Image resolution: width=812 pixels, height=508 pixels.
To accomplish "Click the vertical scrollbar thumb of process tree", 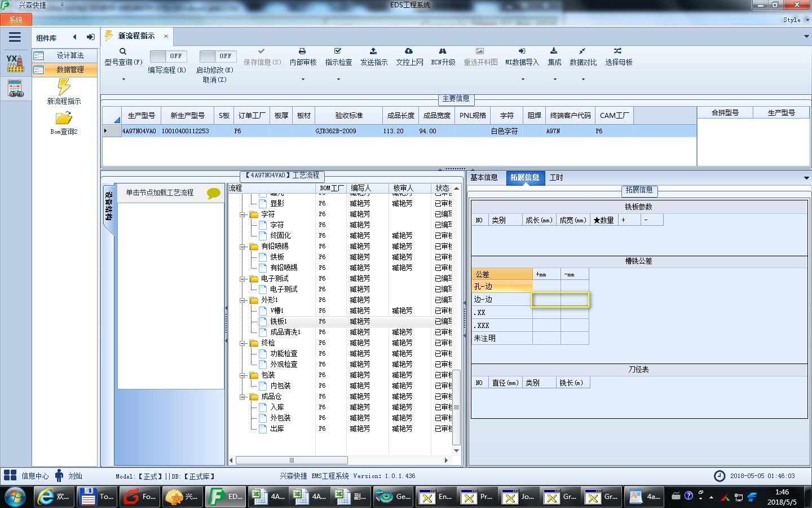I will [456, 407].
